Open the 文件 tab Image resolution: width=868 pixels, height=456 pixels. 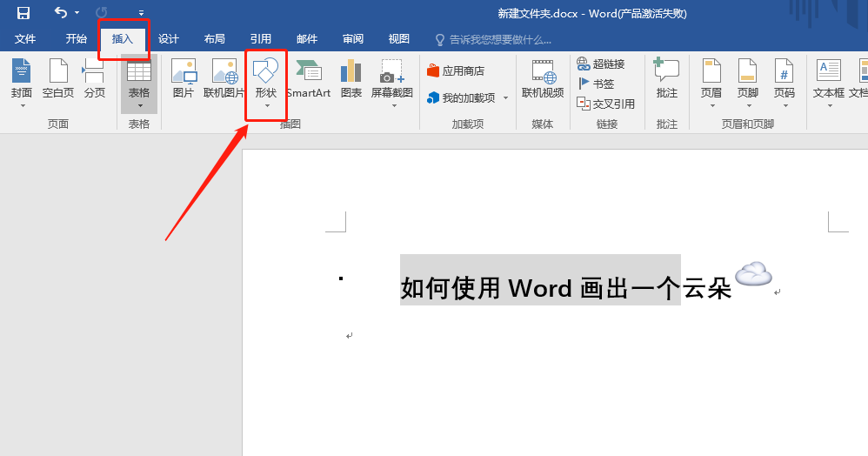pyautogui.click(x=25, y=39)
